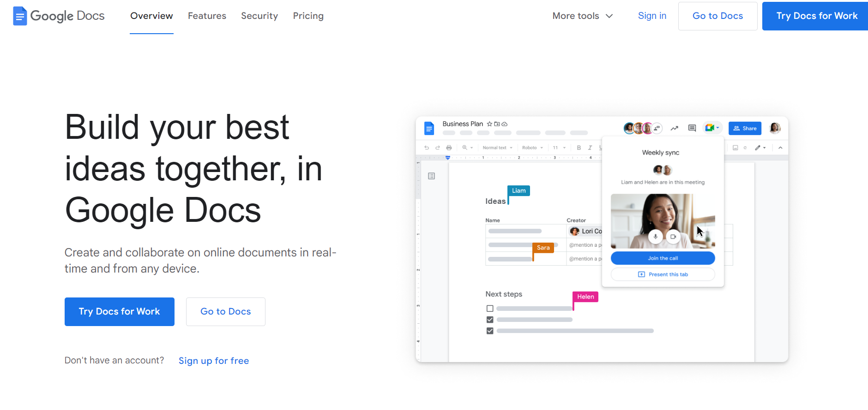Open the Features tab

coord(207,16)
